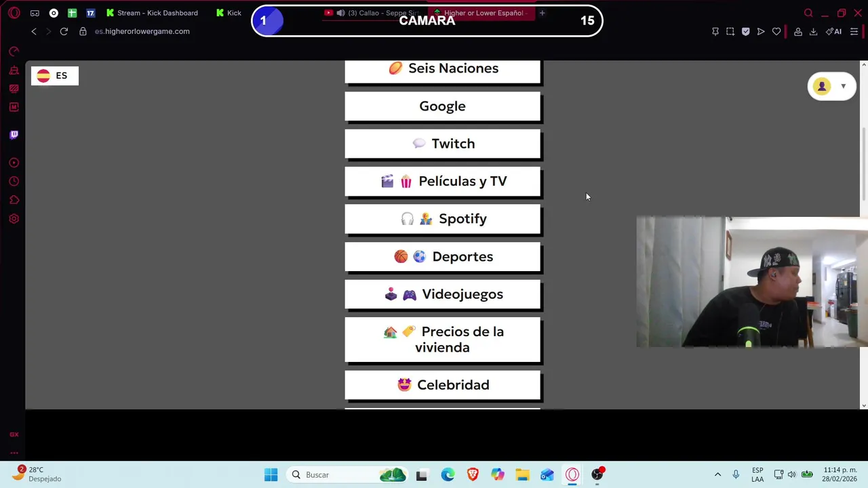Click the user avatar button

pos(822,86)
